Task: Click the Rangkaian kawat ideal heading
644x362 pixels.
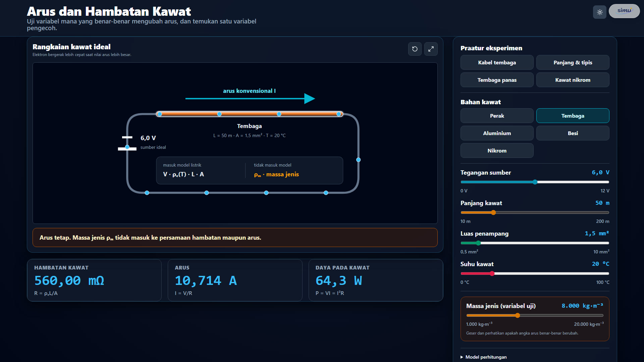Action: [71, 47]
